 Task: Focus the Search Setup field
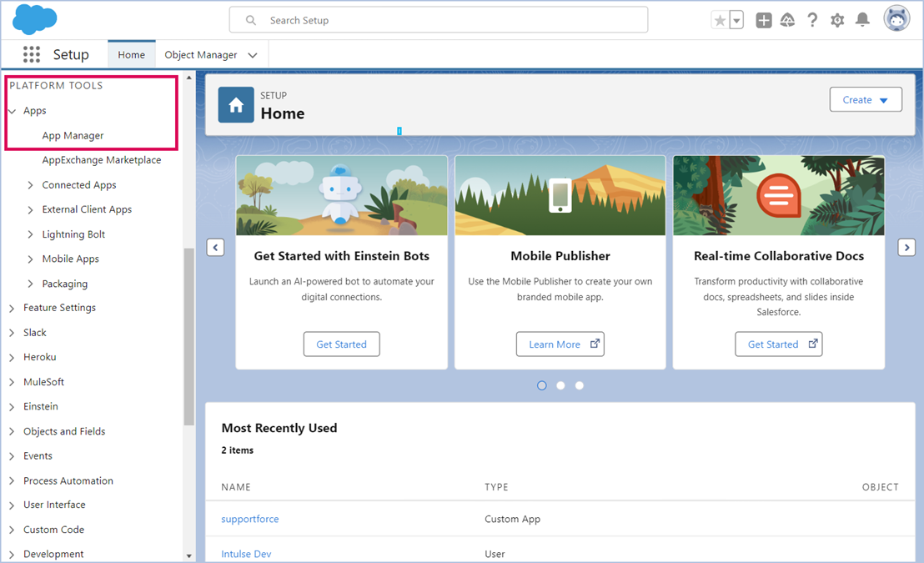pos(439,20)
